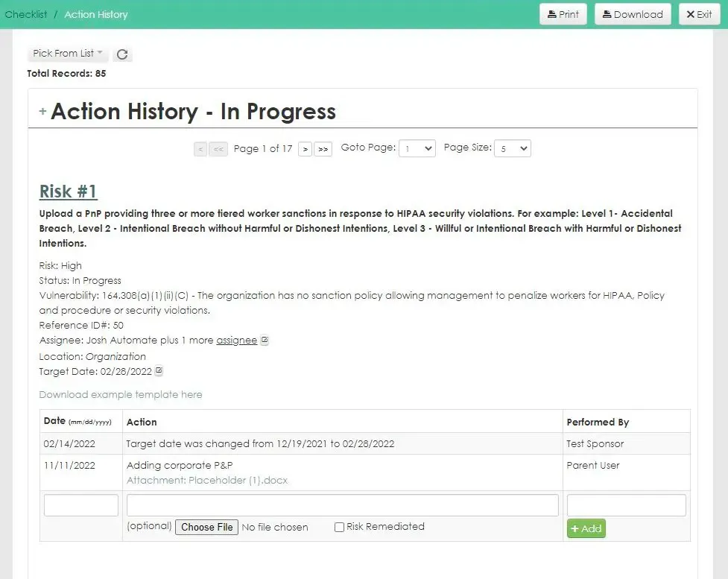Click the edit icon next to assignee
The image size is (728, 579).
[x=265, y=340]
